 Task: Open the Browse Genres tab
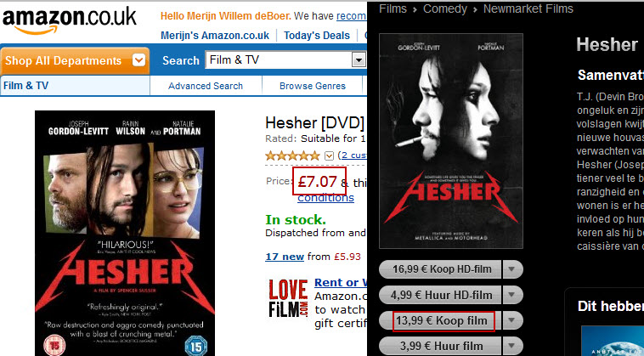point(312,86)
